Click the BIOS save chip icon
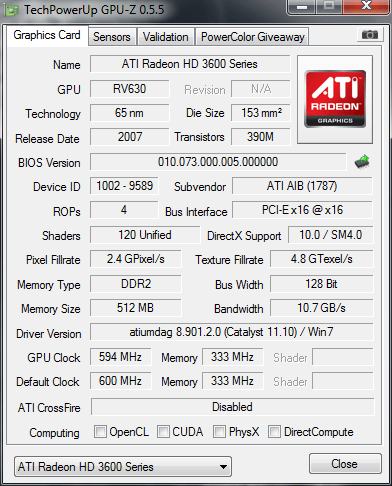 (x=362, y=162)
